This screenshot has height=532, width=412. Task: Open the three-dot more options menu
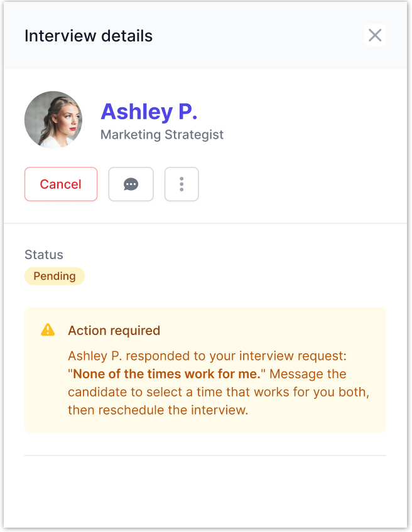[x=182, y=184]
